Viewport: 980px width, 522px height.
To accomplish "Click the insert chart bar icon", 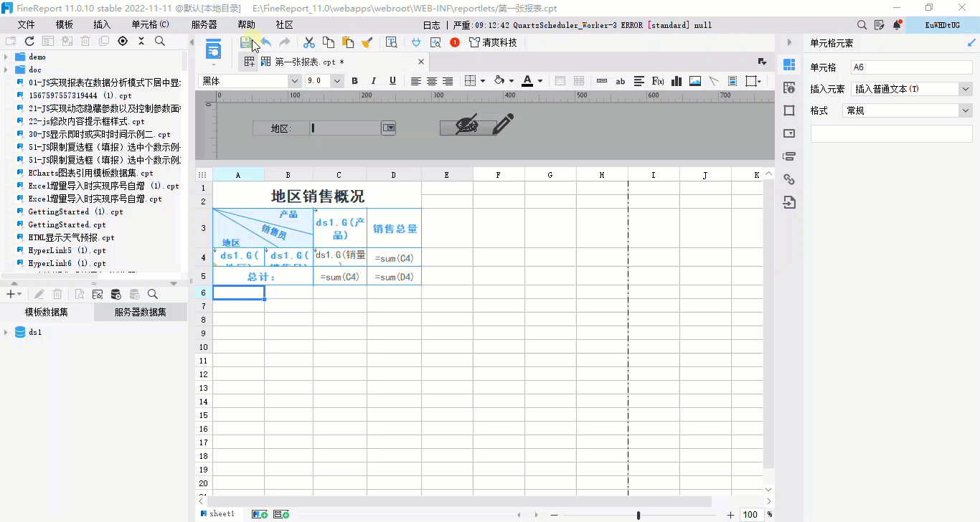I will click(676, 81).
